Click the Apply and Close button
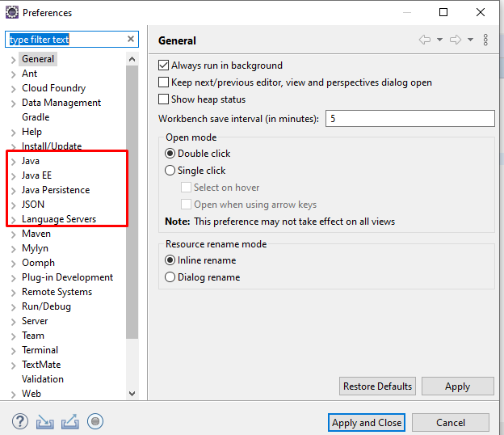The image size is (504, 435). [367, 422]
